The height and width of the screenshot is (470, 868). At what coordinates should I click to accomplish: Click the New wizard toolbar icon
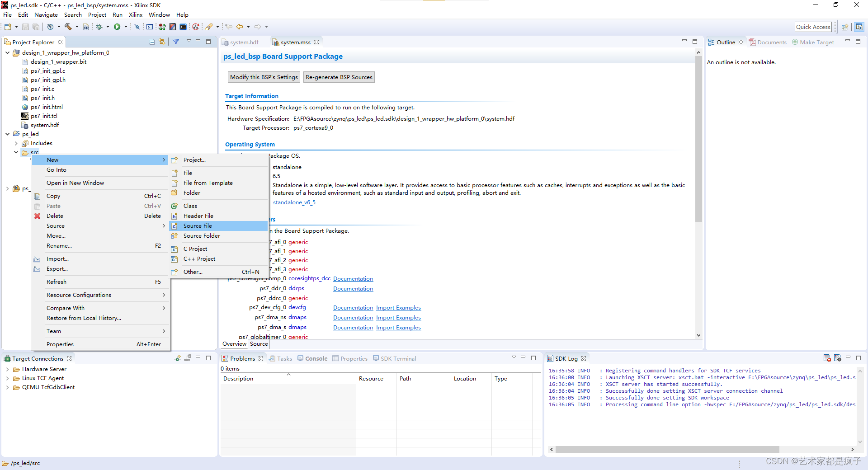tap(8, 27)
